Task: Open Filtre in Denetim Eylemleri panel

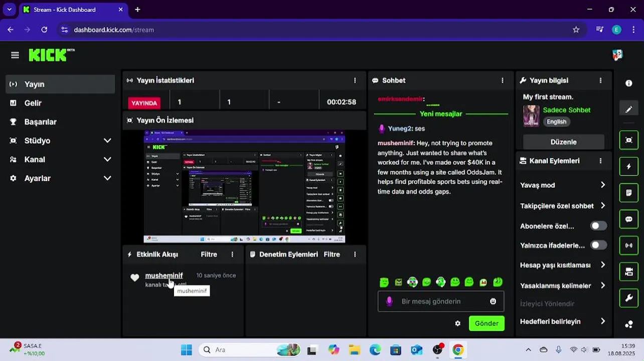Action: click(332, 255)
